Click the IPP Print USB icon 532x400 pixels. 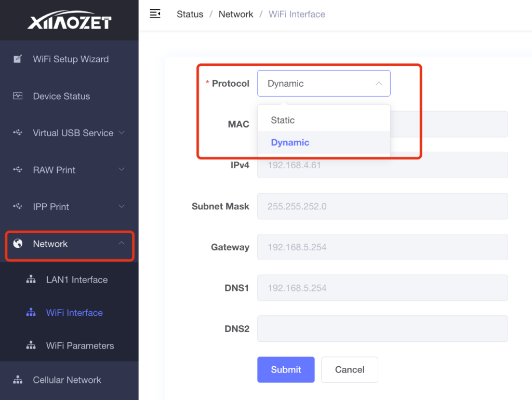18,207
